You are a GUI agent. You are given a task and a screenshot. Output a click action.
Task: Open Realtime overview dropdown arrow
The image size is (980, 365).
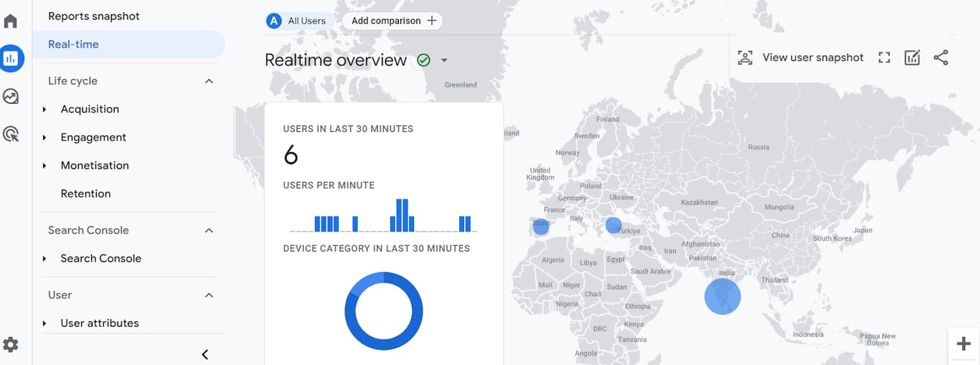coord(444,60)
